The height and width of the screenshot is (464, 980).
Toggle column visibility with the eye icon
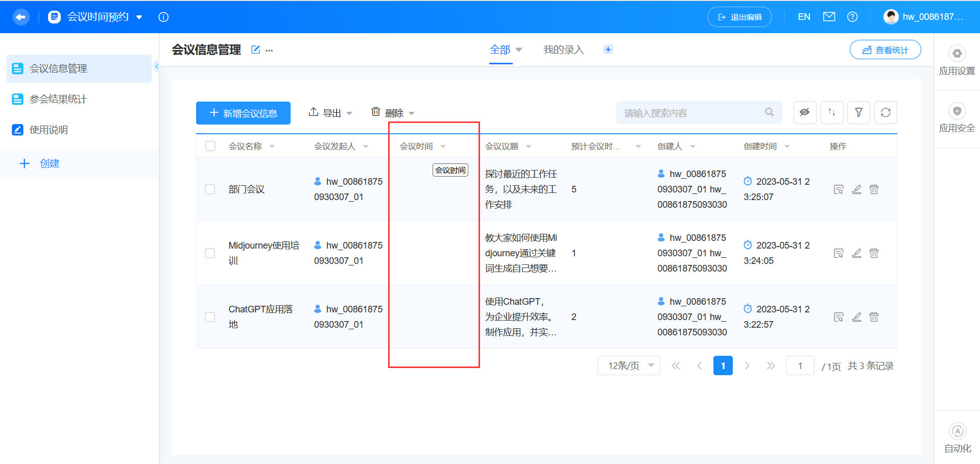[805, 112]
